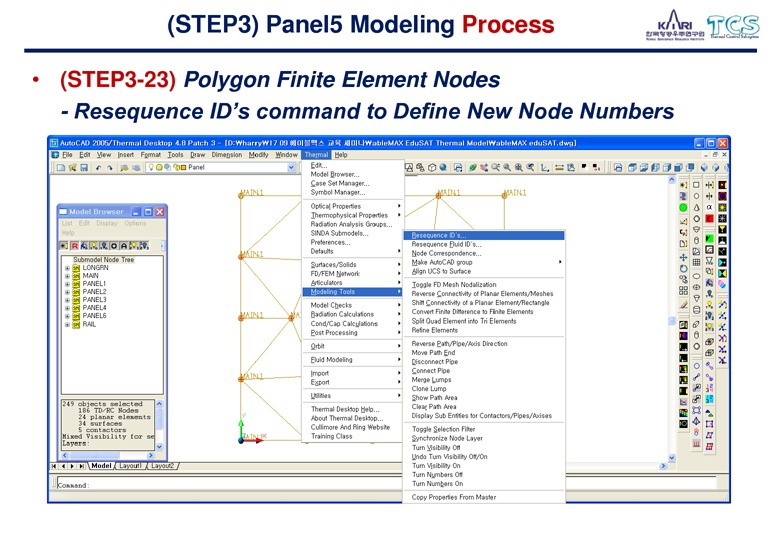The width and height of the screenshot is (780, 540).
Task: Toggle the layer lock icon next to Panel
Action: tap(176, 168)
